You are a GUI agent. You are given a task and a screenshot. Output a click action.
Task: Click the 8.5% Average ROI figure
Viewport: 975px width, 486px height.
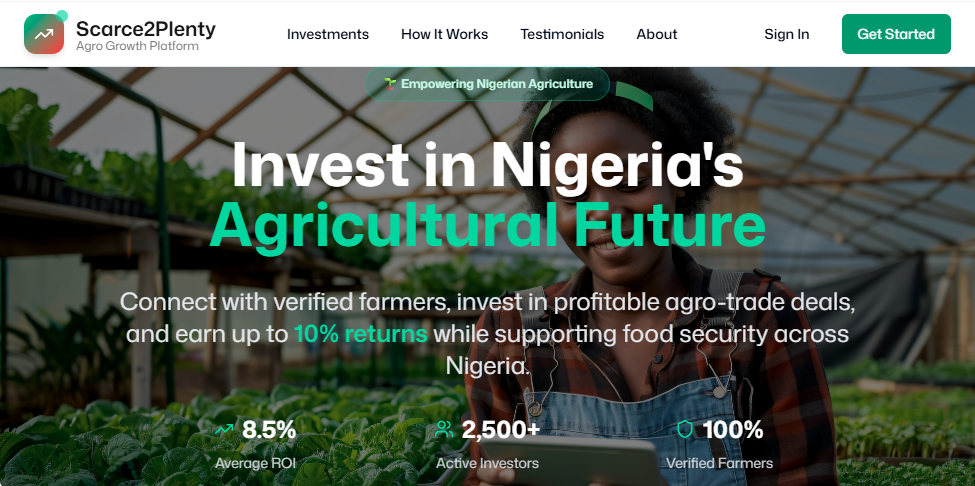tap(269, 430)
